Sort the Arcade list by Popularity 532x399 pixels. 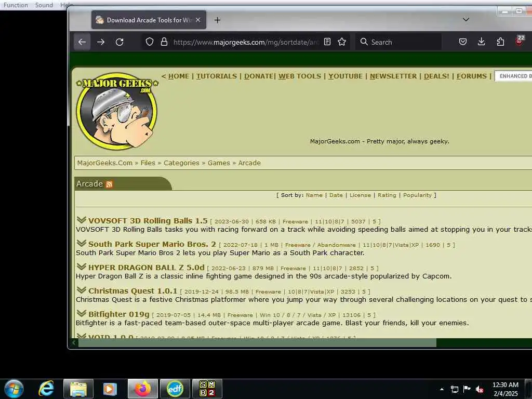coord(417,195)
